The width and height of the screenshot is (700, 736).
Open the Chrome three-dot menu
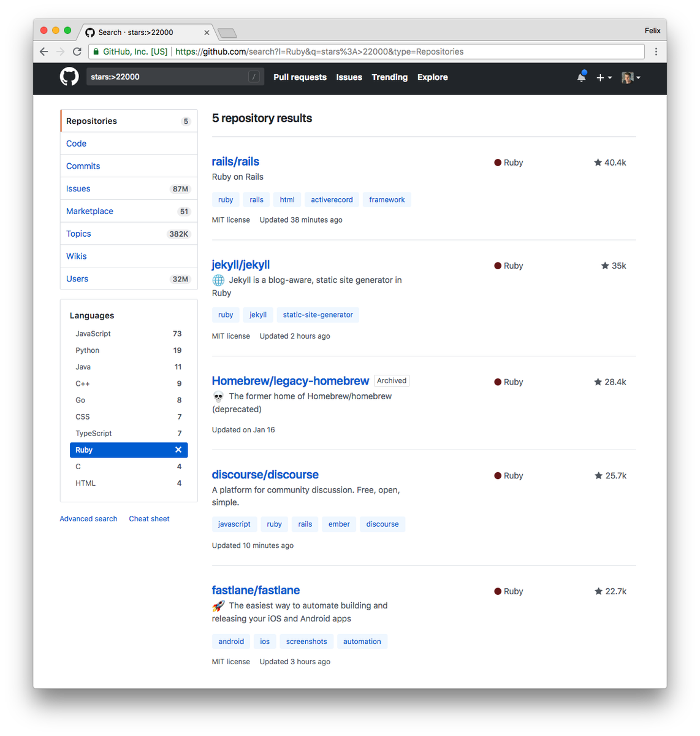click(x=656, y=52)
